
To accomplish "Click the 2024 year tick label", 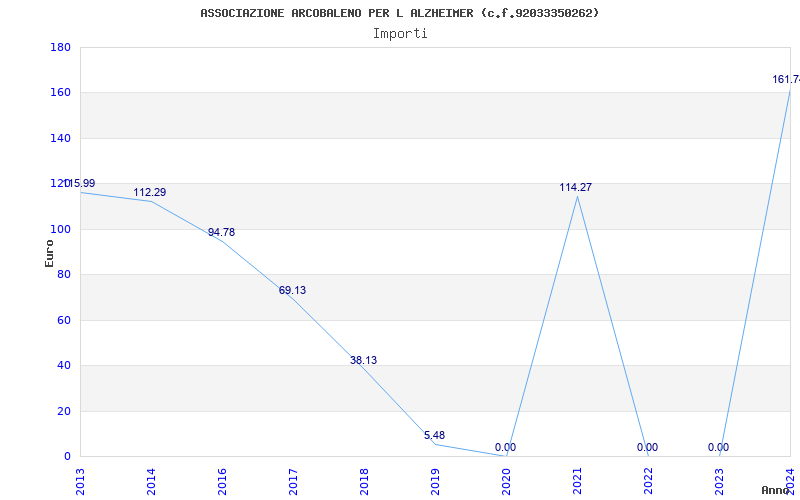I will pyautogui.click(x=790, y=482).
